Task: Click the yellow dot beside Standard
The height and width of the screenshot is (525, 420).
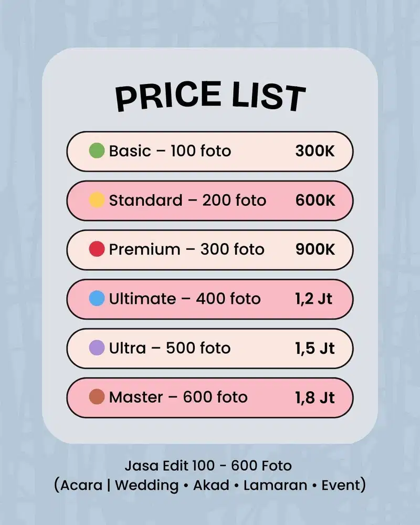Action: pos(97,200)
